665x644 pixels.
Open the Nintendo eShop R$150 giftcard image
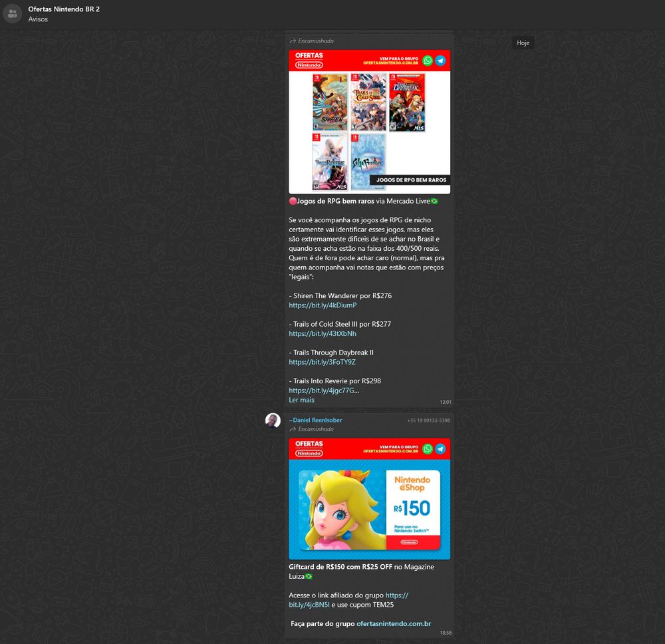tap(369, 499)
